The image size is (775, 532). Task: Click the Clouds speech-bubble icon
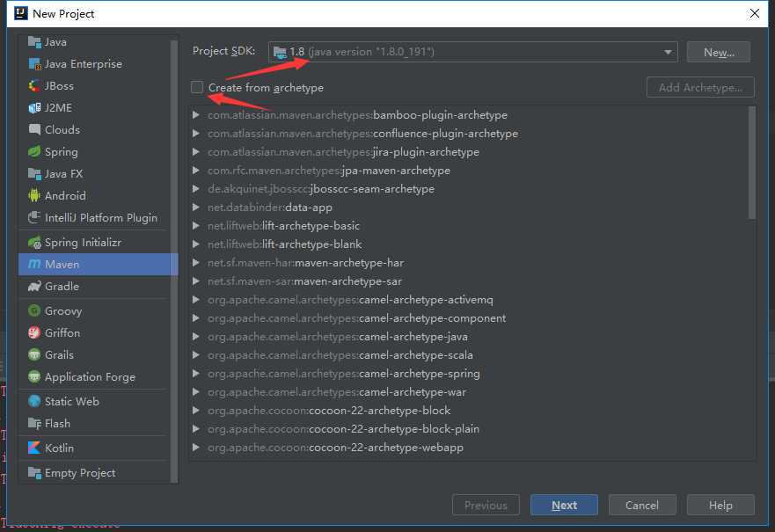(34, 129)
